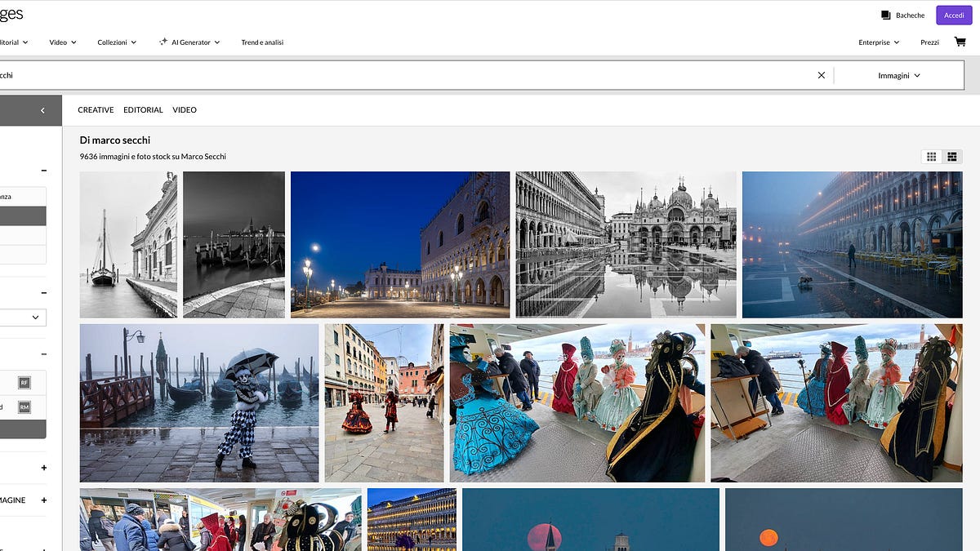The width and height of the screenshot is (980, 551).
Task: Collapse the filters panel with the chevron
Action: pyautogui.click(x=42, y=110)
